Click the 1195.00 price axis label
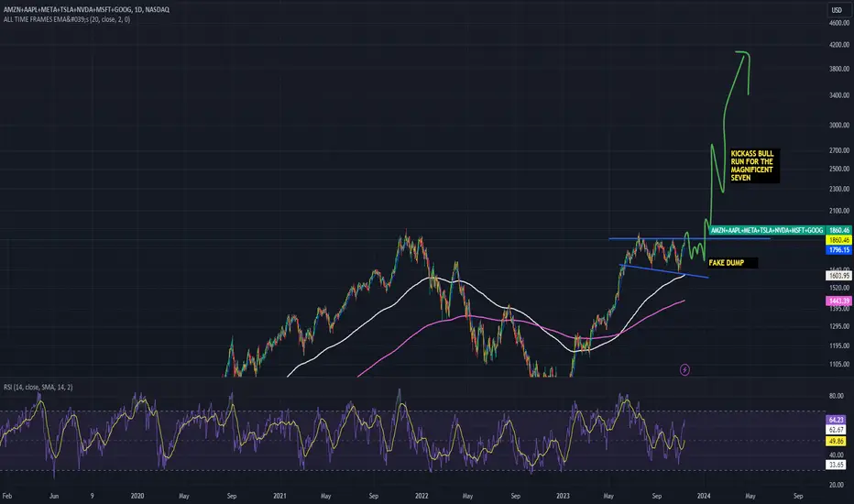Viewport: 854px width, 504px height. [x=839, y=346]
